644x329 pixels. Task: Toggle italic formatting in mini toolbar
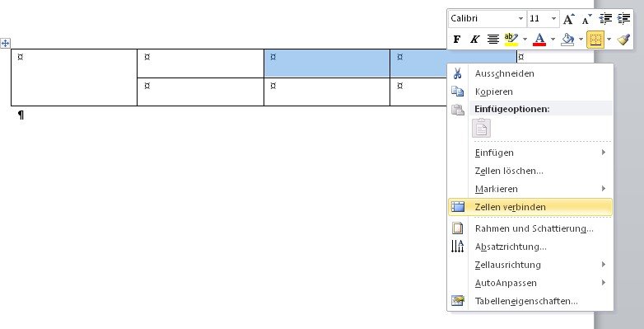(x=475, y=40)
